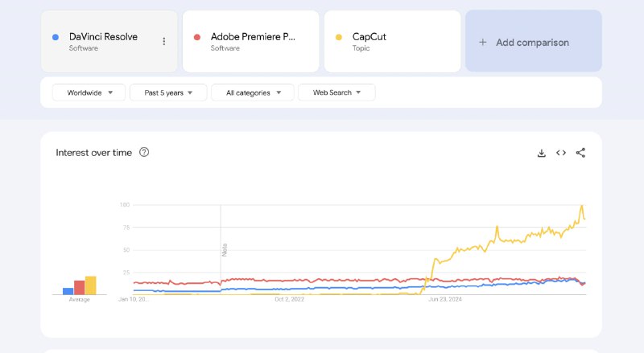
Task: Edit the CapCut topic term card
Action: 392,42
